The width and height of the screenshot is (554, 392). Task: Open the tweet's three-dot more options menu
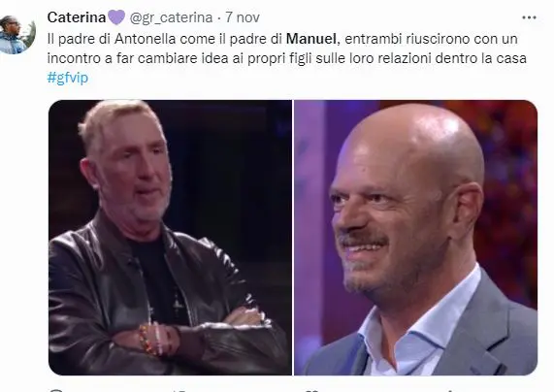coord(529,17)
